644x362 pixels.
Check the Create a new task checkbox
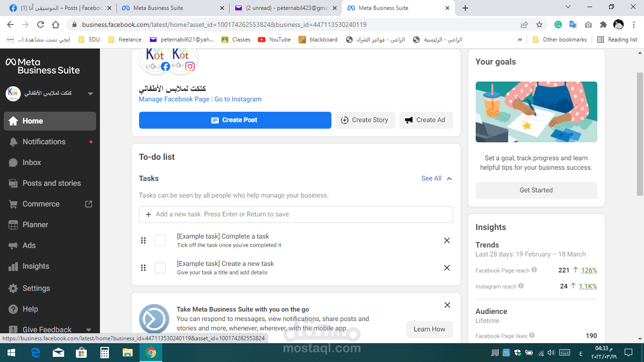[x=160, y=268]
